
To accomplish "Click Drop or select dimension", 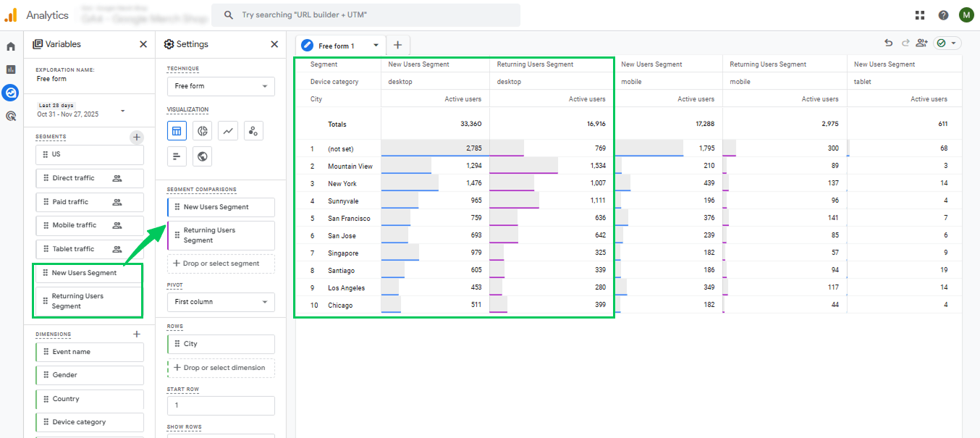I will pyautogui.click(x=221, y=368).
